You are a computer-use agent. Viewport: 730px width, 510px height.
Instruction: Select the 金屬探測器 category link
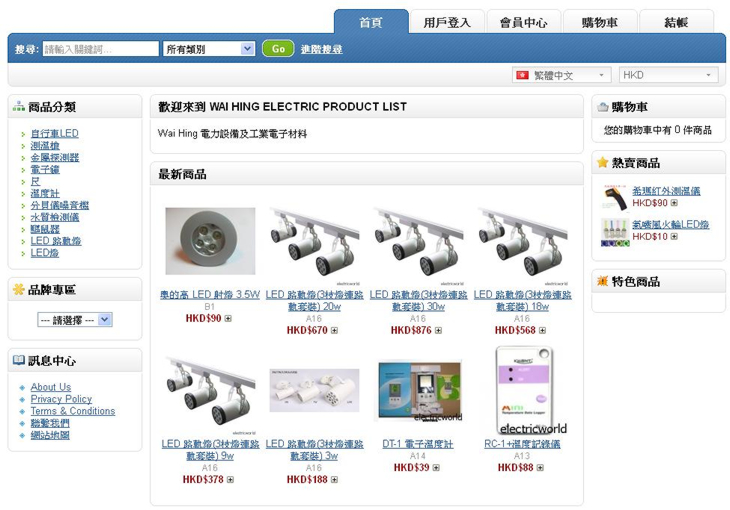(54, 157)
